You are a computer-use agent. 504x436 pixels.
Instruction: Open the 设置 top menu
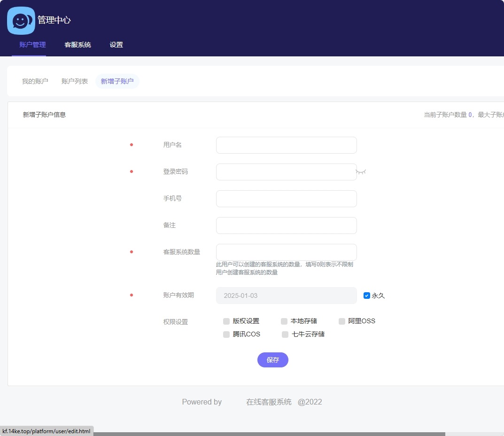(116, 45)
